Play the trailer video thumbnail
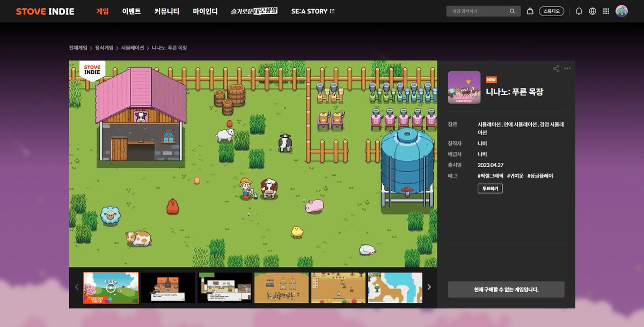 coord(111,288)
